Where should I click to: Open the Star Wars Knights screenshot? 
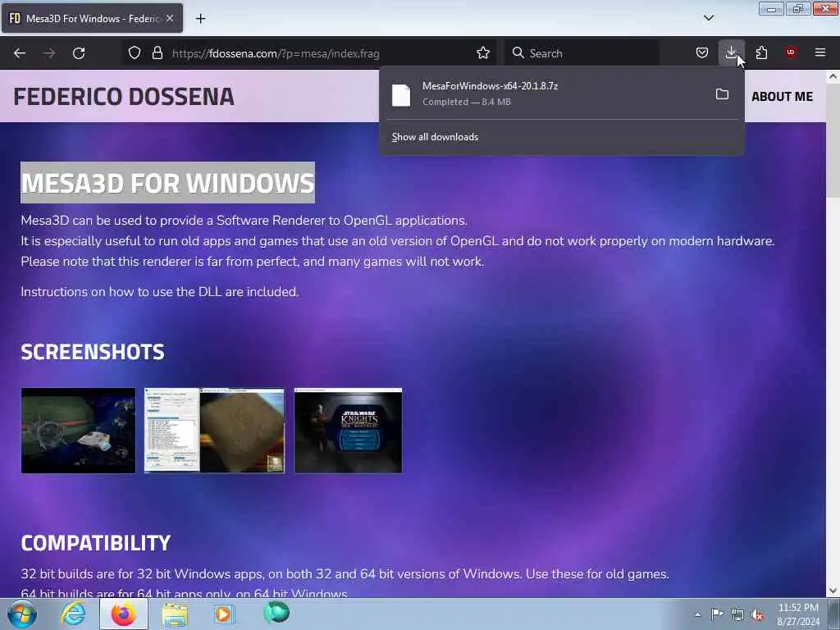click(x=348, y=431)
